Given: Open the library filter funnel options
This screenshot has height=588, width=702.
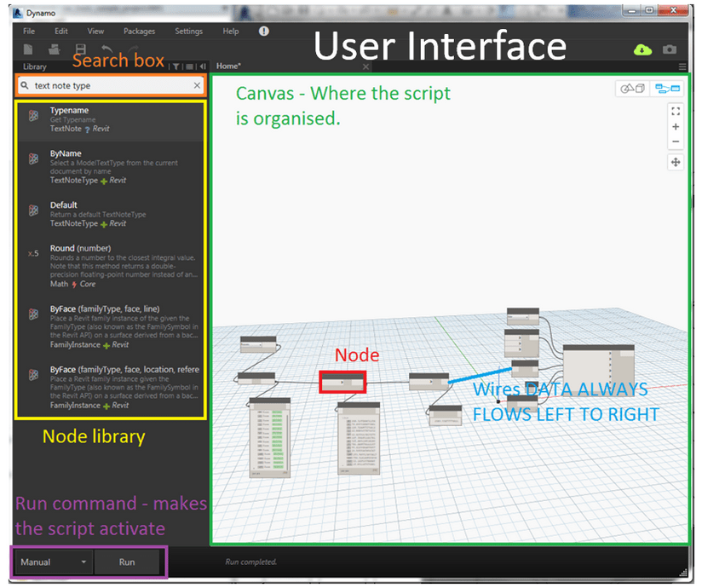Looking at the screenshot, I should point(175,66).
